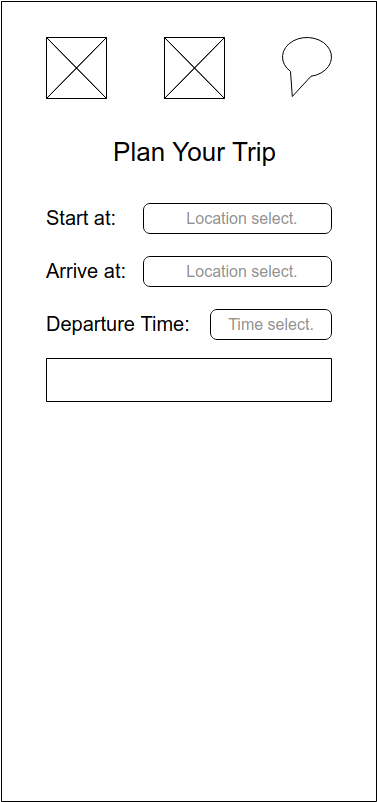This screenshot has width=377, height=802.
Task: Select the image placeholder beside the speech bubble
Action: click(x=194, y=68)
